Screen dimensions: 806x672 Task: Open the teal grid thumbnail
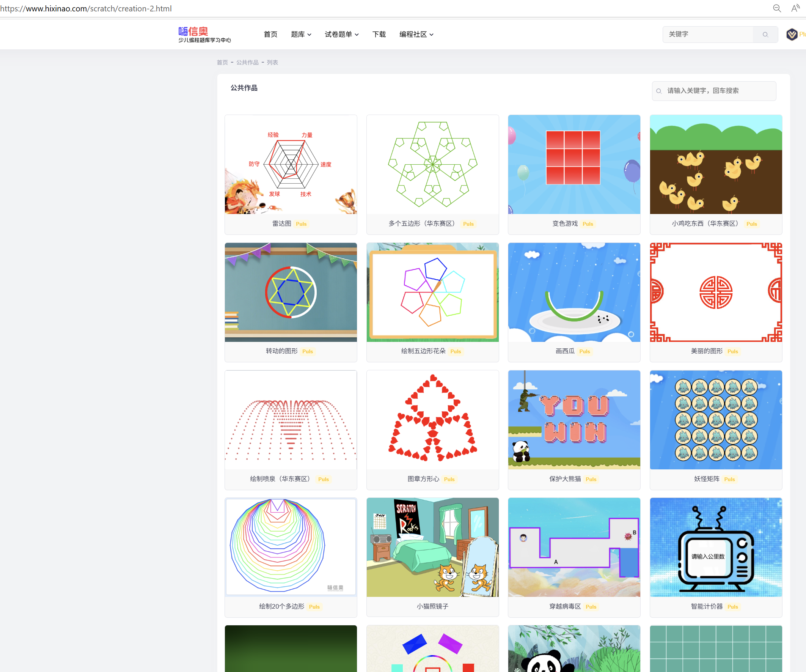click(715, 648)
